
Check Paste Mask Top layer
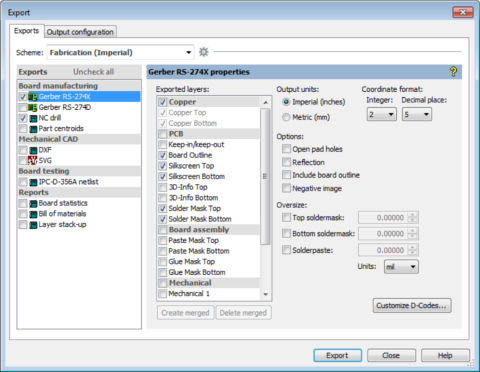coord(162,241)
